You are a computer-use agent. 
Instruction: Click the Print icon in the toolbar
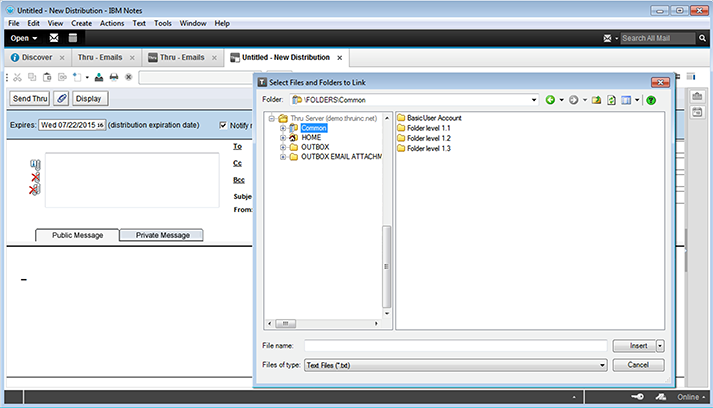(114, 77)
